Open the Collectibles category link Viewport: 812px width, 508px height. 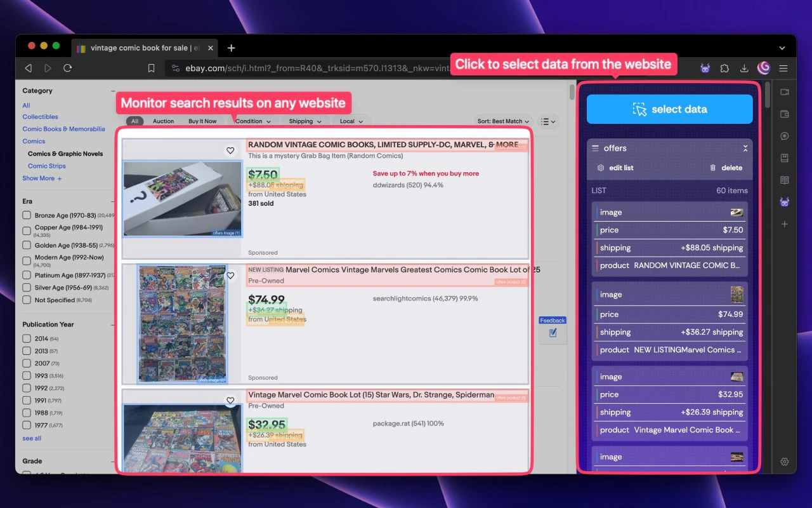(40, 117)
